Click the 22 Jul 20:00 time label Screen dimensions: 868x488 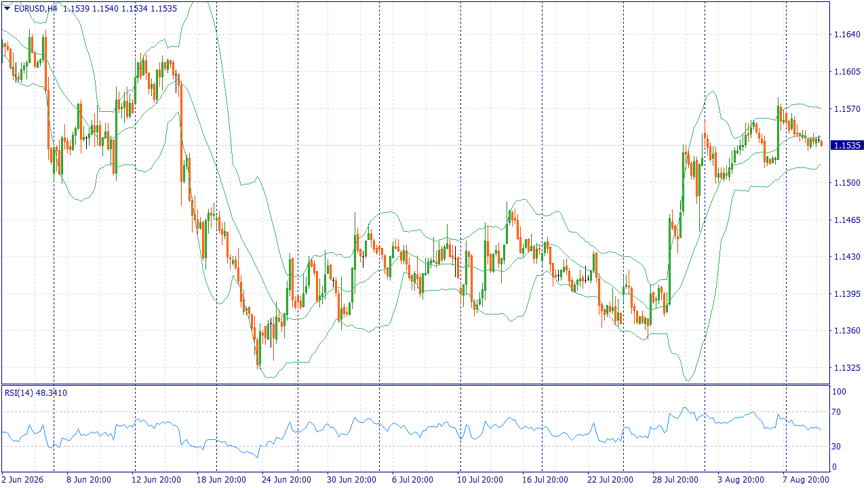(x=610, y=480)
